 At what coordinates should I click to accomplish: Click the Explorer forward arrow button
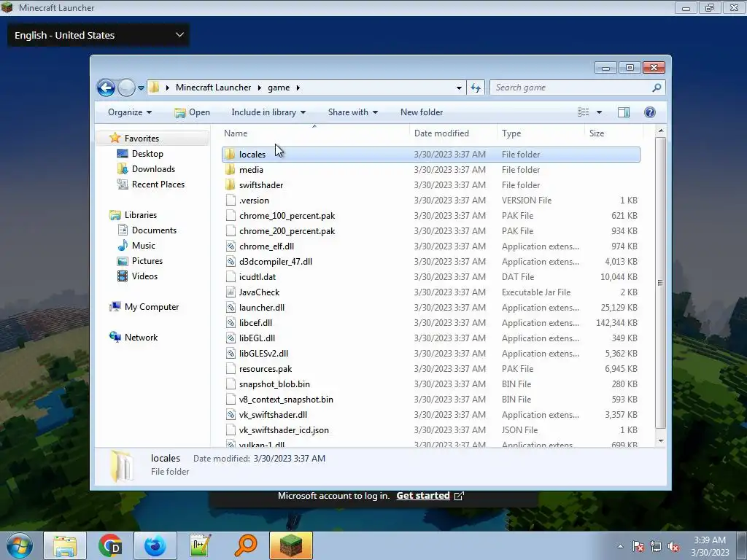click(126, 87)
